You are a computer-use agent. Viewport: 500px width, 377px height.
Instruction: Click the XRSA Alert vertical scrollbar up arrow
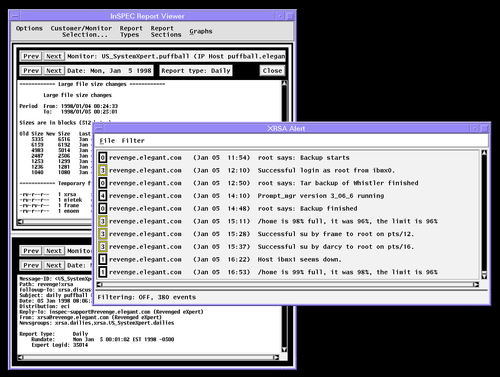[x=484, y=153]
